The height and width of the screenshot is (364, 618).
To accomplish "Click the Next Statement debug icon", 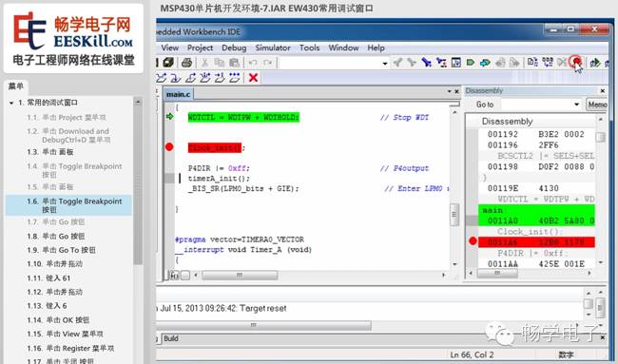I will pyautogui.click(x=205, y=78).
